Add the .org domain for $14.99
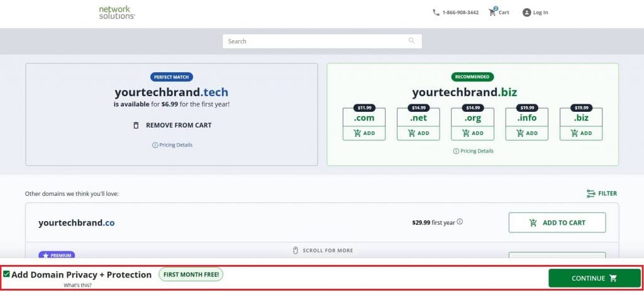644x292 pixels. click(472, 133)
